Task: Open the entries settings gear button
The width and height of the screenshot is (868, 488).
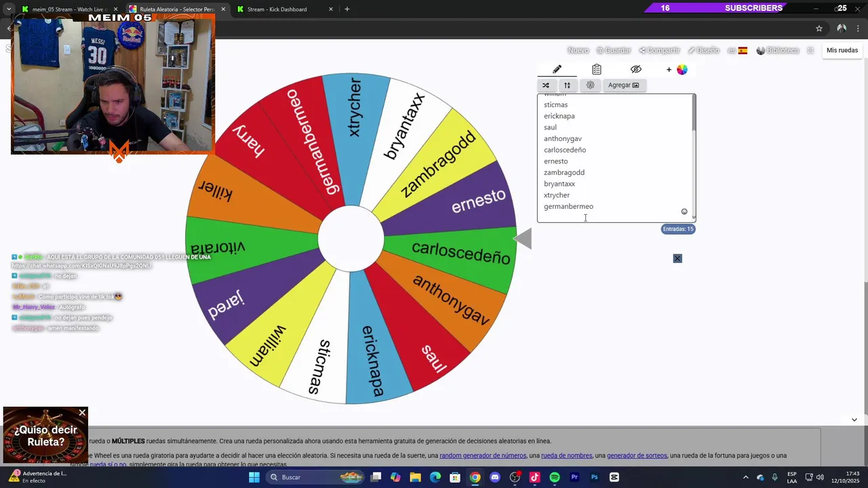Action: pyautogui.click(x=590, y=85)
